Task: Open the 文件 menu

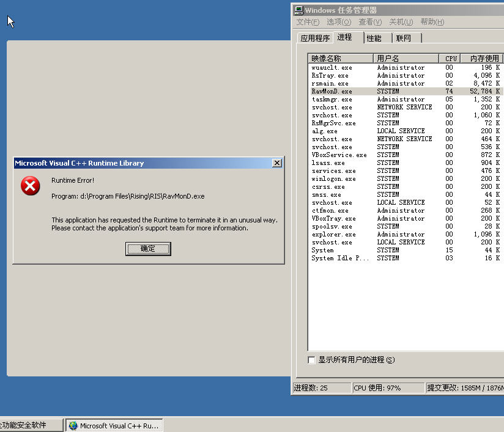Action: pyautogui.click(x=308, y=22)
